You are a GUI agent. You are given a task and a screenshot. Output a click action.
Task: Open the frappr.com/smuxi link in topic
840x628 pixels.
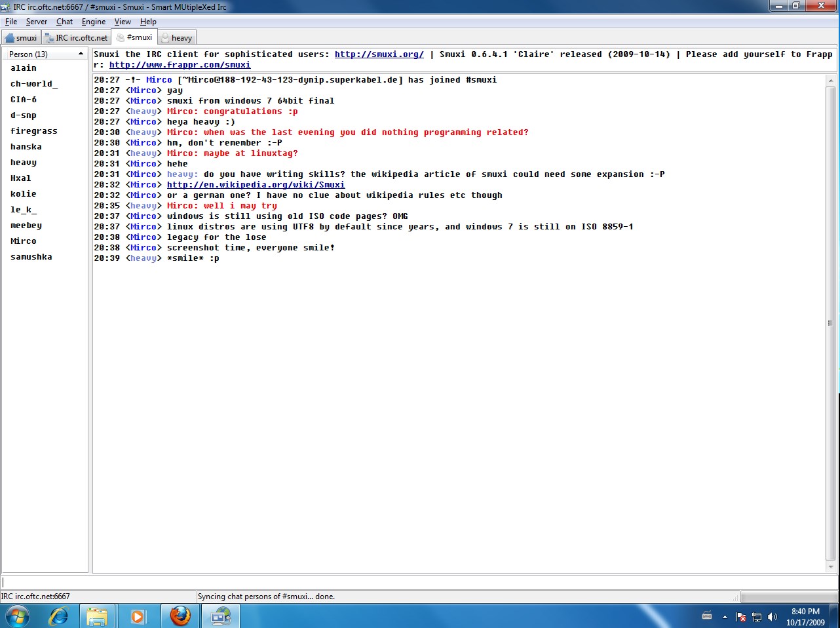click(x=180, y=65)
